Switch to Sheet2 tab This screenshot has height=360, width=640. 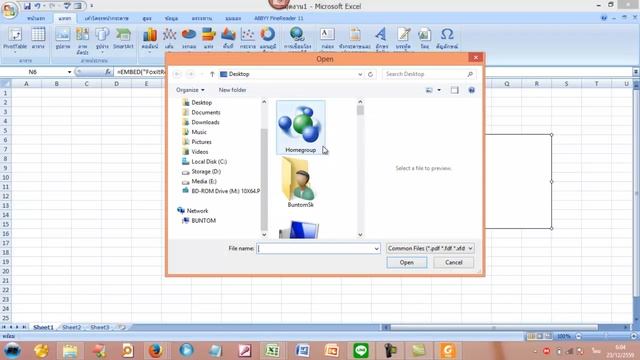[72, 327]
